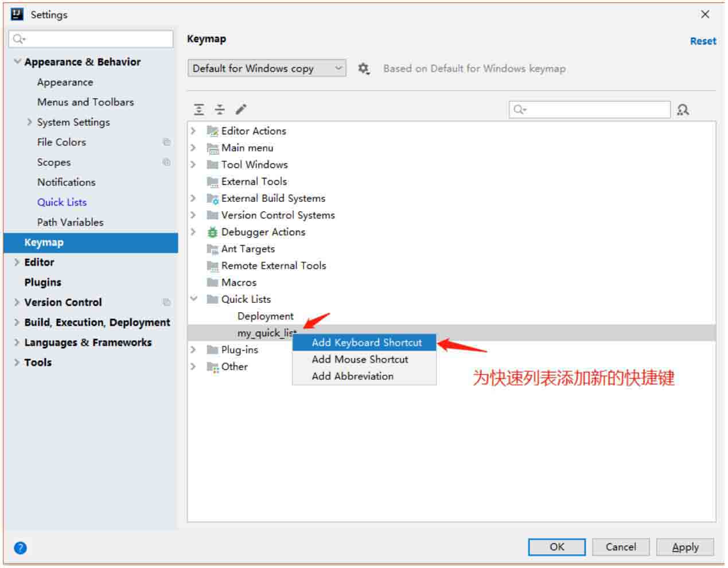Viewport: 728px width, 568px height.
Task: Click the Debugger Actions bug icon
Action: (212, 232)
